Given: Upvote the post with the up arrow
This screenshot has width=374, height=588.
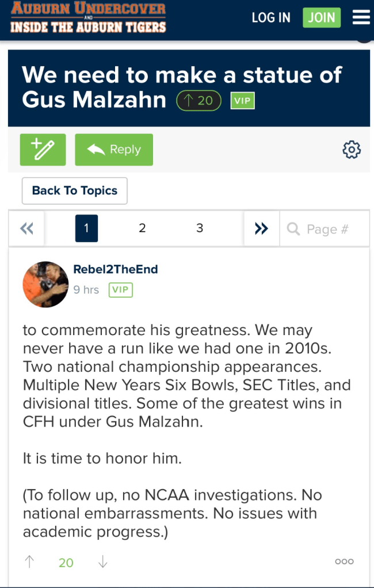Looking at the screenshot, I should click(x=29, y=562).
